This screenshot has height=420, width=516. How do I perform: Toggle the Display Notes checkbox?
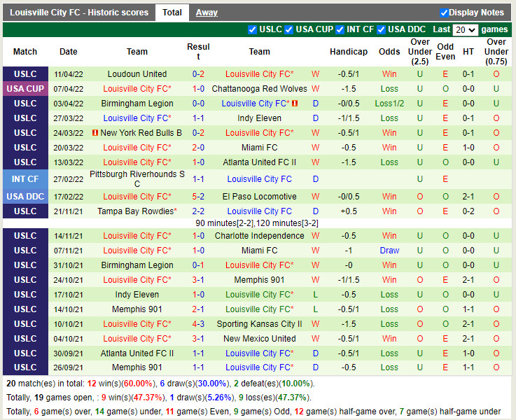point(444,13)
